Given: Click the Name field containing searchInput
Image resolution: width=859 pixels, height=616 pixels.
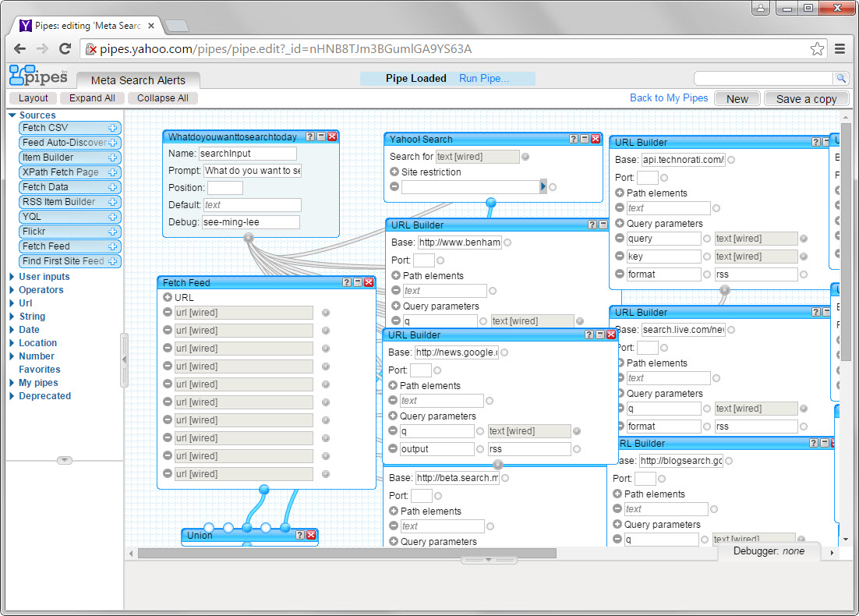Looking at the screenshot, I should 248,154.
